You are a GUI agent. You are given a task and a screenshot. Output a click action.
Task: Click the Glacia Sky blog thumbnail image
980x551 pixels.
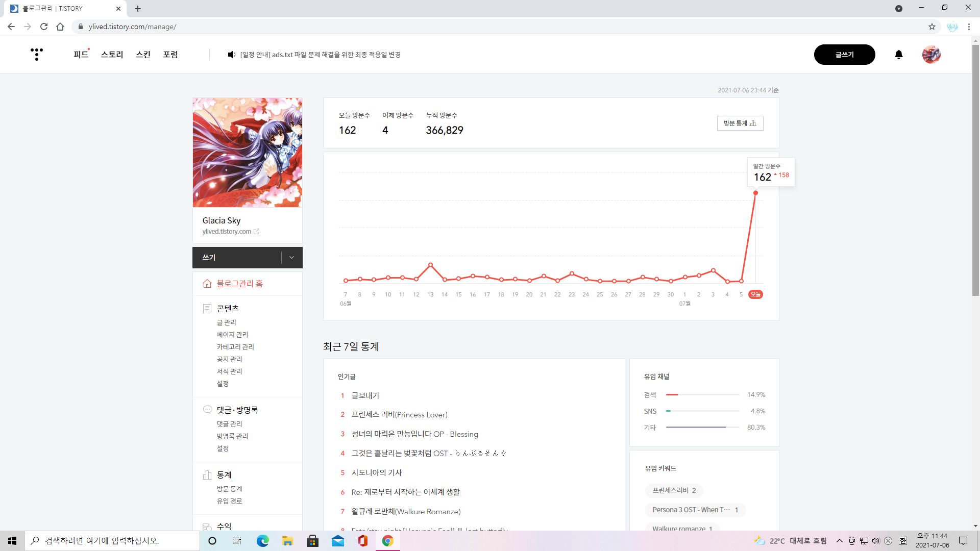pos(248,153)
